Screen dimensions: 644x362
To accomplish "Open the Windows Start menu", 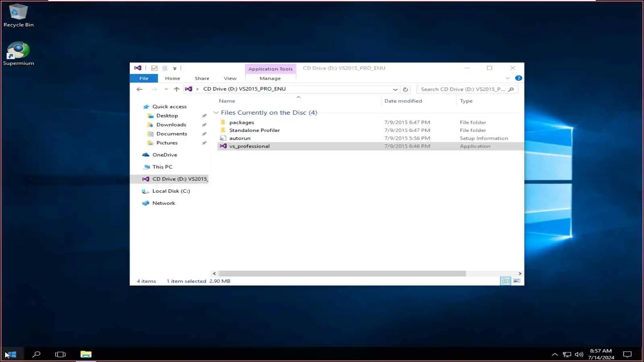I will tap(11, 354).
